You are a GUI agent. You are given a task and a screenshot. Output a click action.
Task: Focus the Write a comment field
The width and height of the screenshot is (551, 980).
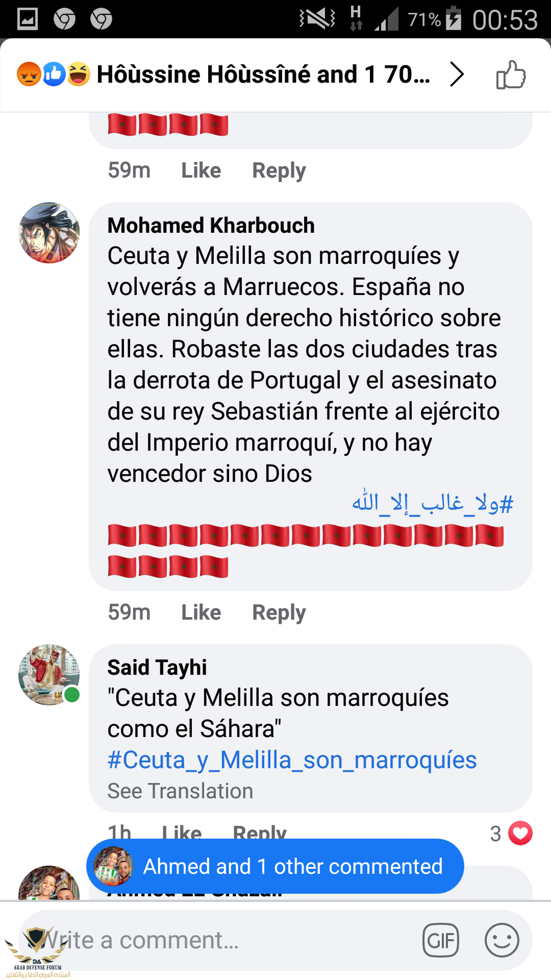click(x=219, y=940)
